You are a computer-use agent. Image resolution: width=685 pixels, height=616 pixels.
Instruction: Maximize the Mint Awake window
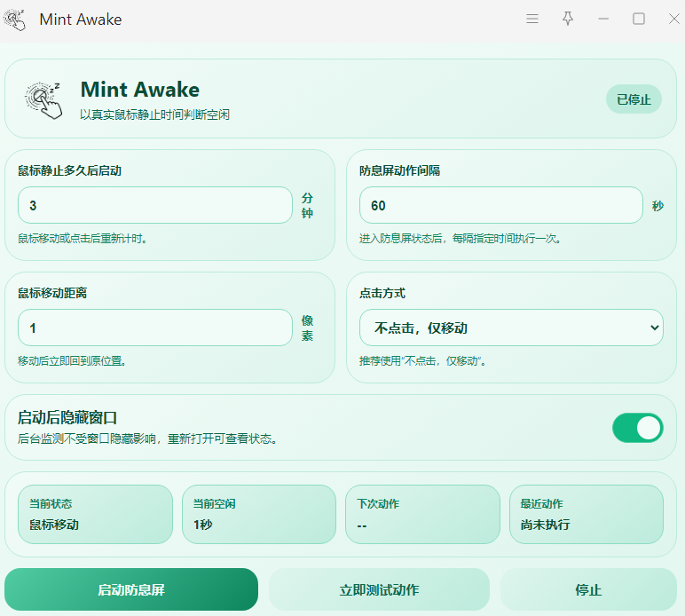click(x=639, y=19)
